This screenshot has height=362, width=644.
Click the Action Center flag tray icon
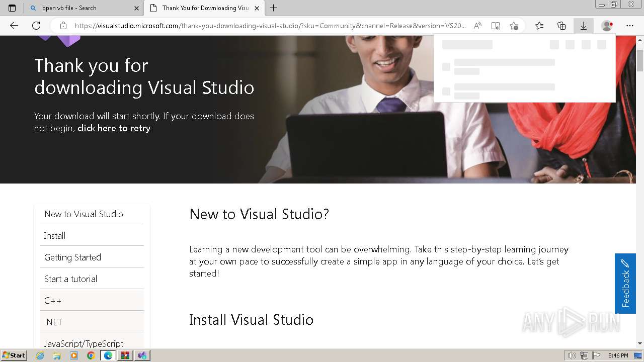coord(596,355)
